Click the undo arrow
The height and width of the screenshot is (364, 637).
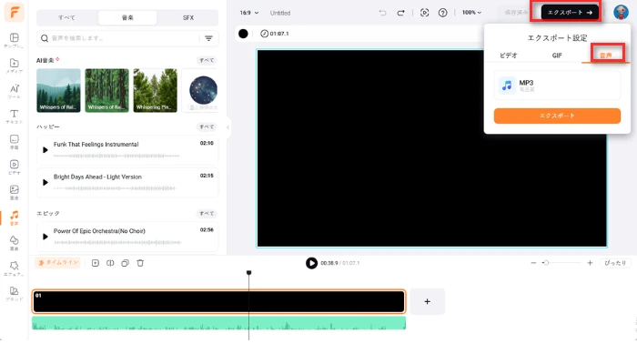(382, 13)
